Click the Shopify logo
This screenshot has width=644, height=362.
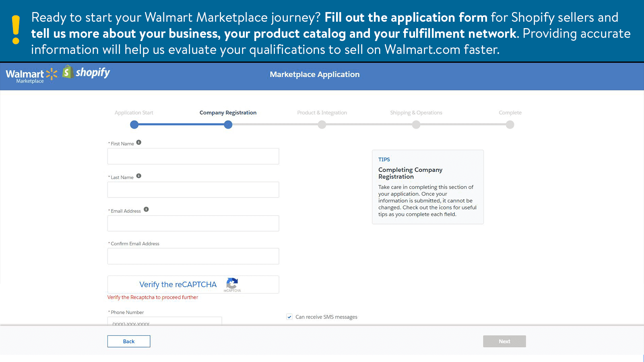click(x=86, y=73)
